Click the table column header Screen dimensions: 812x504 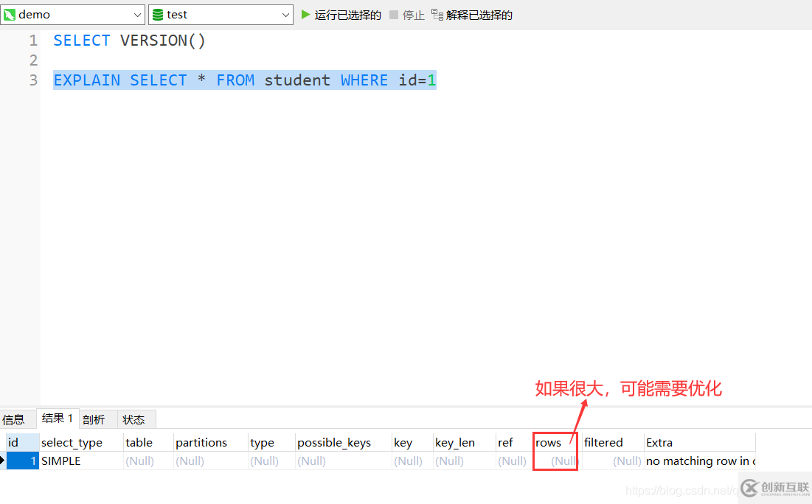(x=148, y=442)
